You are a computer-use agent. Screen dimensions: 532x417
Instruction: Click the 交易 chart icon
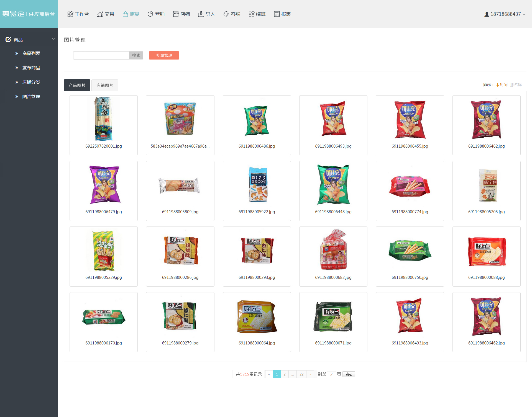pyautogui.click(x=100, y=14)
